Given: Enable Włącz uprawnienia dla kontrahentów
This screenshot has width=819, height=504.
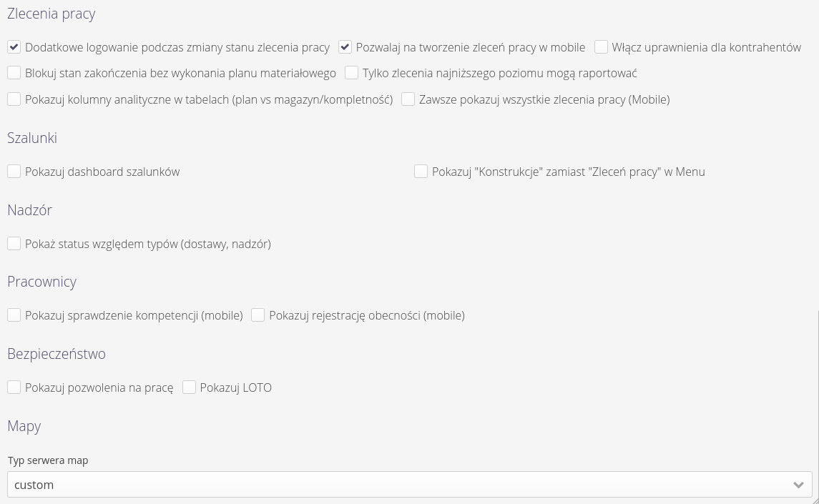Looking at the screenshot, I should click(601, 47).
